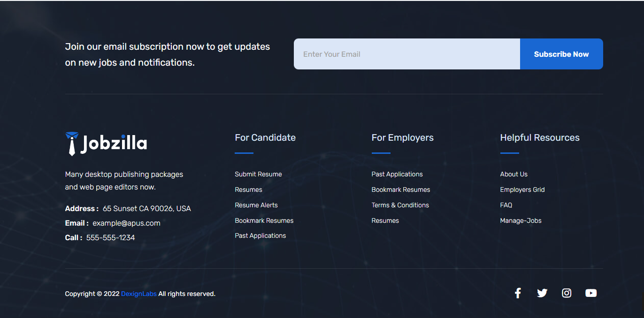The width and height of the screenshot is (644, 318).
Task: Open Past Applications under For Employers
Action: [397, 174]
